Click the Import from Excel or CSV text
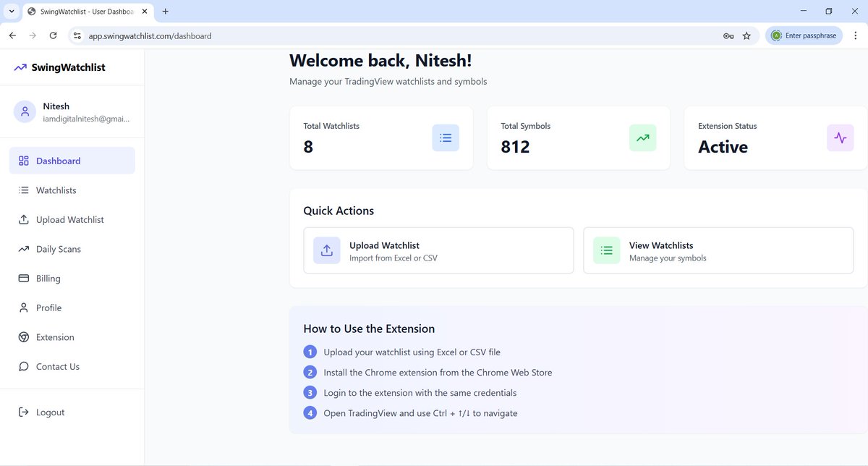The image size is (868, 466). coord(393,258)
